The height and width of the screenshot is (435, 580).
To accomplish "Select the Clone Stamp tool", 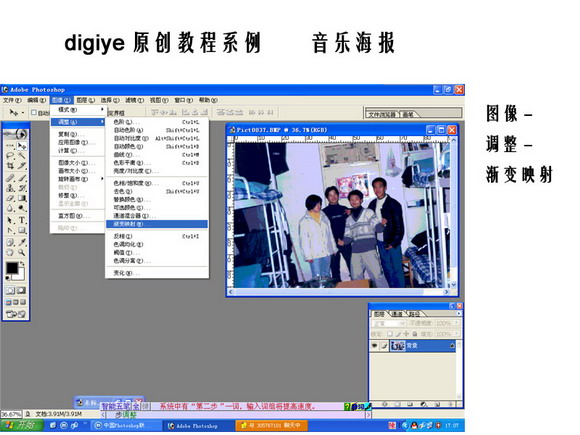I will click(10, 188).
